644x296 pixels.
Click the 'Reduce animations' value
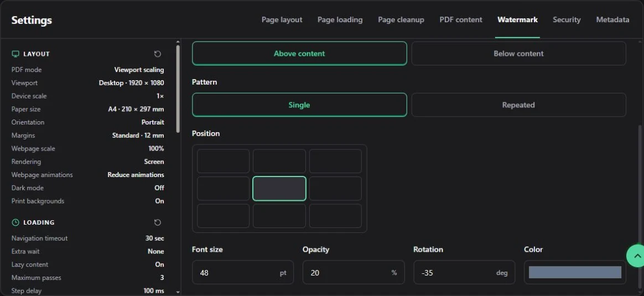click(136, 175)
